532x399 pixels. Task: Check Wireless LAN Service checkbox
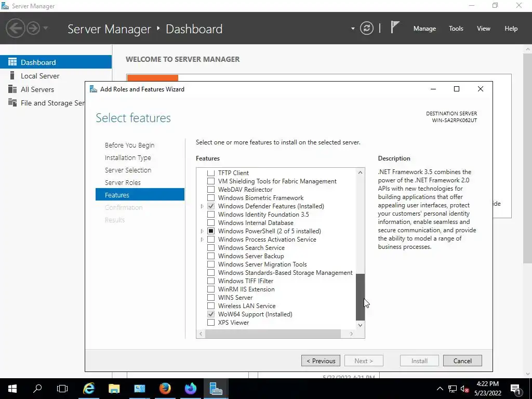click(x=211, y=305)
